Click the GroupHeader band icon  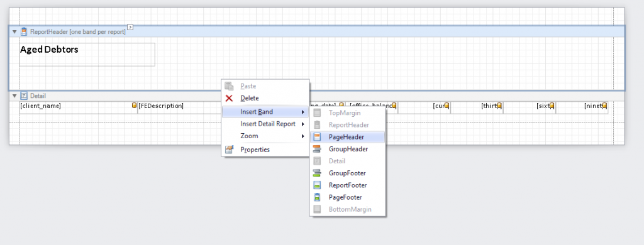[x=317, y=149]
